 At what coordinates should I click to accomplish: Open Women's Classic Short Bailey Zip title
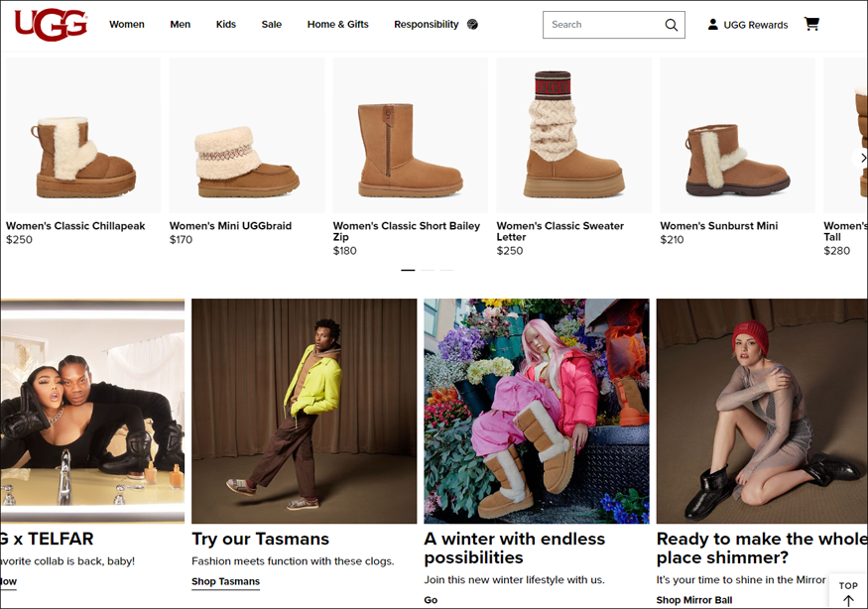pyautogui.click(x=407, y=231)
